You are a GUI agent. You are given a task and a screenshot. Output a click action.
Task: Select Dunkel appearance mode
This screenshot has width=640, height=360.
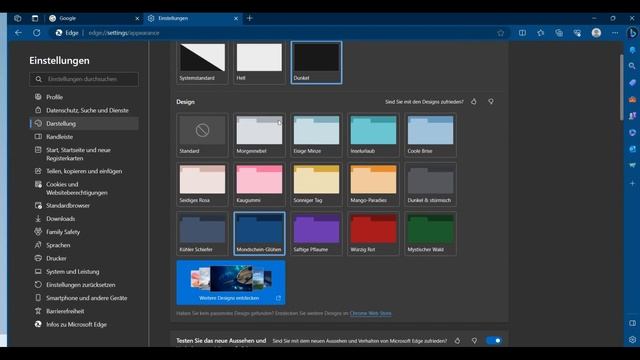coord(316,62)
